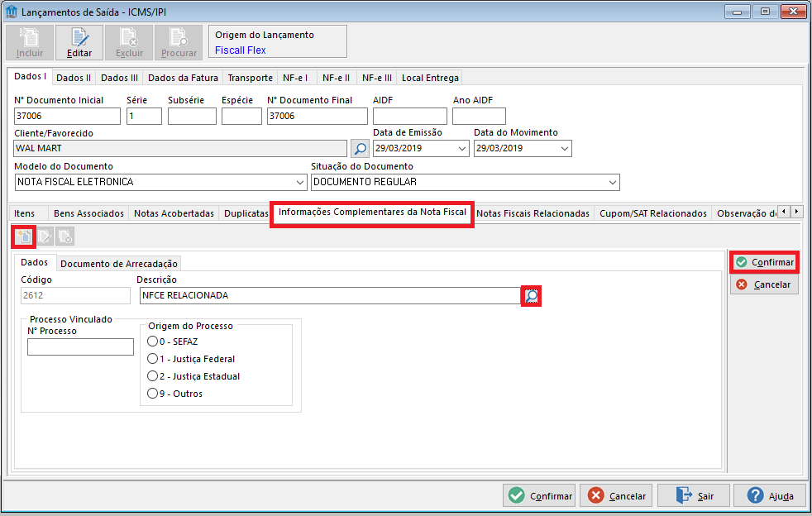Switch to NF-e II tab
This screenshot has width=812, height=516.
coord(336,78)
